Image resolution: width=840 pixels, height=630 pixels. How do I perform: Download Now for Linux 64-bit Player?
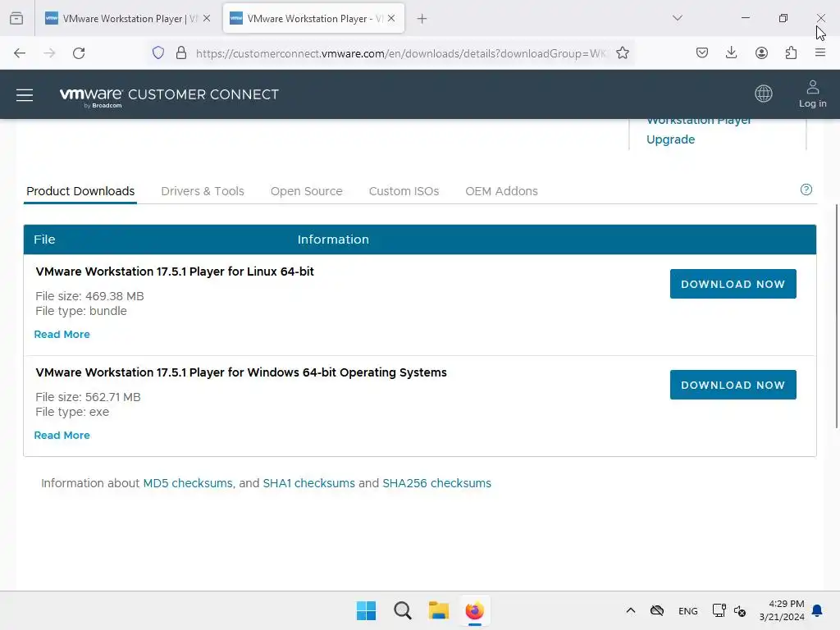[x=733, y=284]
